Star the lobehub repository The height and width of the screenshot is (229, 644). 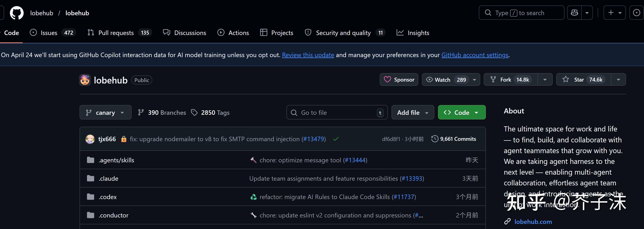(x=583, y=80)
